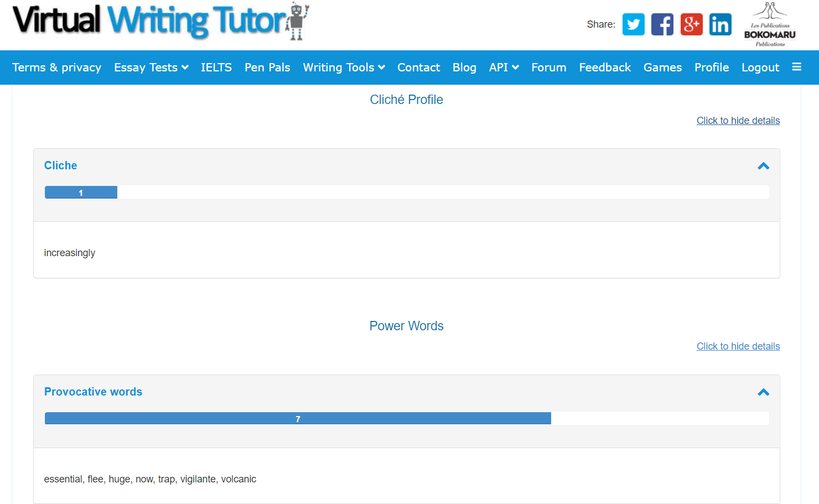Click the Facebook share icon
Viewport: 819px width, 504px height.
pyautogui.click(x=662, y=24)
